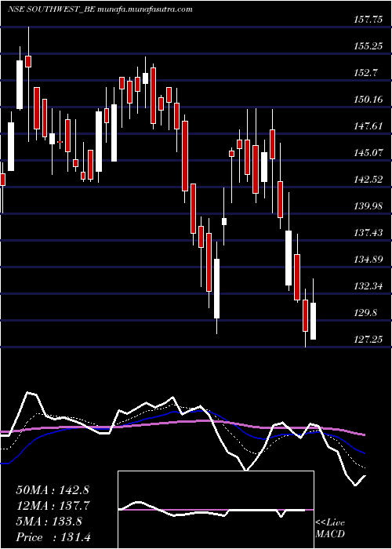Viewport: 392px width, 549px height.
Task: Click the 129.8 price axis label
Action: pos(366,313)
